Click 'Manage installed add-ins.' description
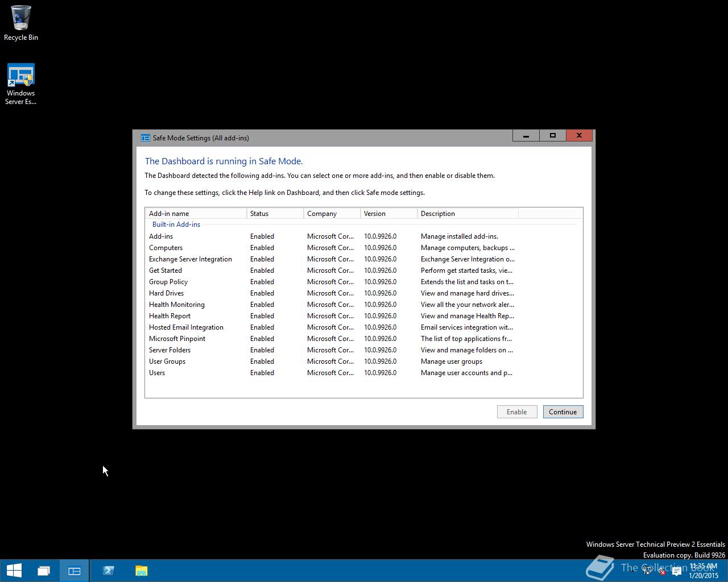 tap(460, 236)
